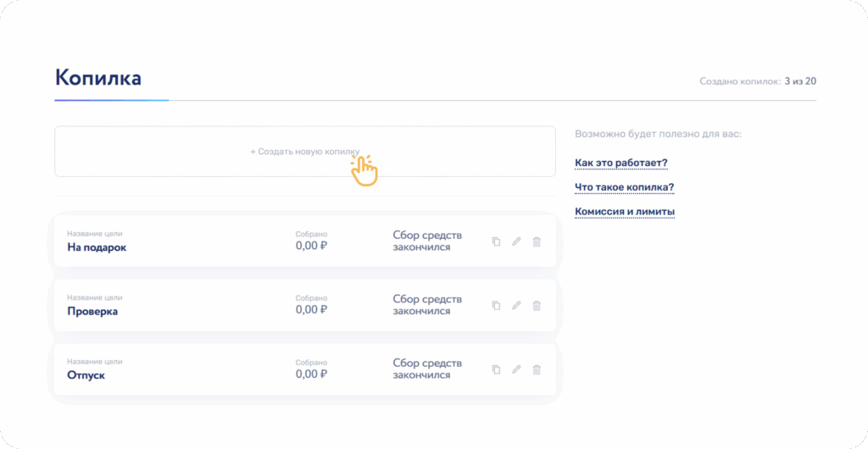Click «+ Создать новую копилку» button
This screenshot has width=868, height=449.
305,152
